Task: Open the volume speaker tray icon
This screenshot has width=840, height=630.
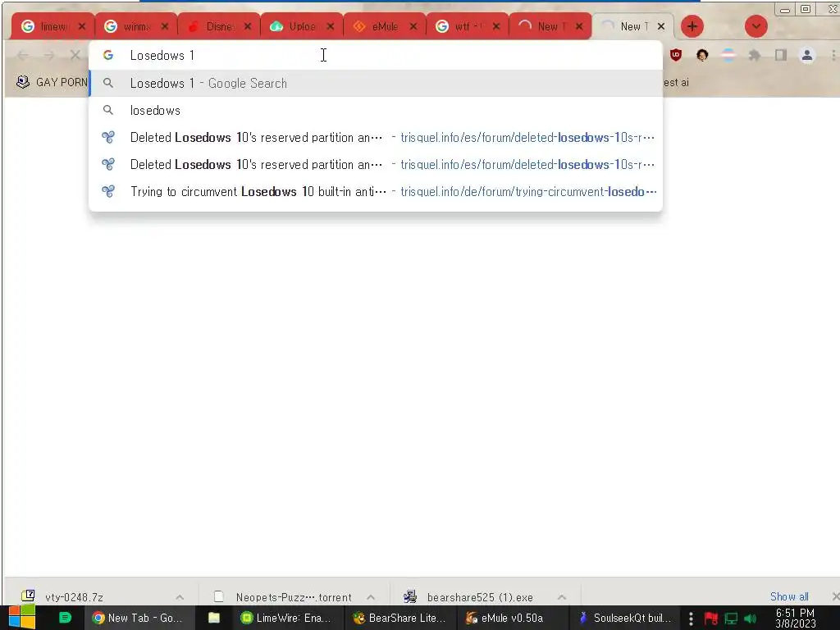Action: (x=750, y=619)
